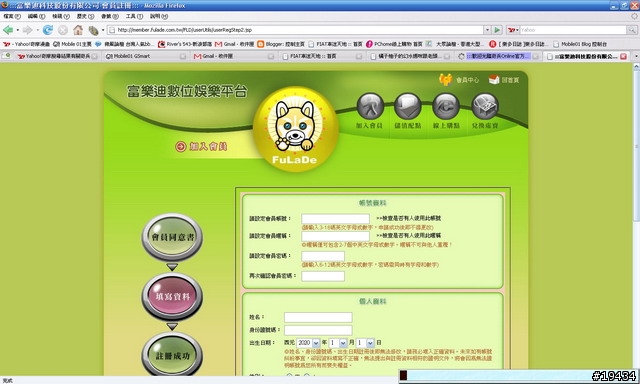Open the Yahoo search engine dropdown
Screen dimensions: 640x384
[513, 30]
